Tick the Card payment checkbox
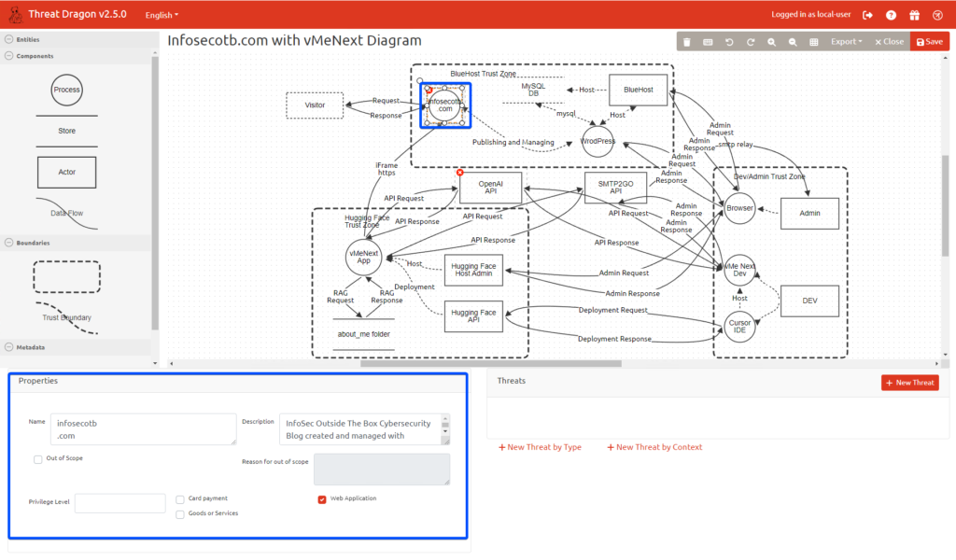 [x=180, y=499]
